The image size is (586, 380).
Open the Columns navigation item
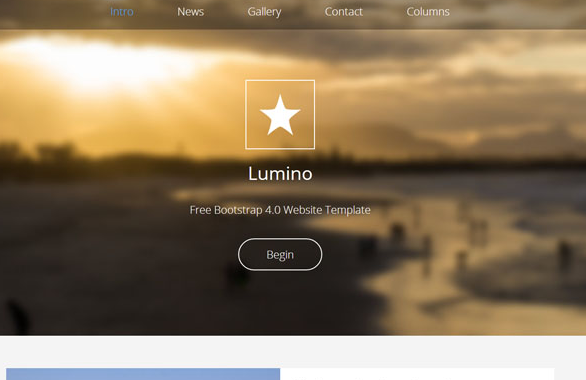click(428, 12)
